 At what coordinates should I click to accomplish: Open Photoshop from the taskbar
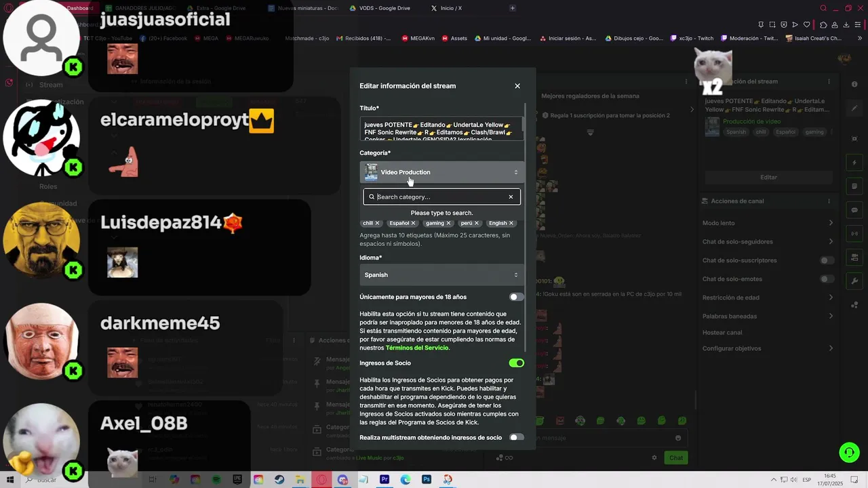tap(427, 479)
